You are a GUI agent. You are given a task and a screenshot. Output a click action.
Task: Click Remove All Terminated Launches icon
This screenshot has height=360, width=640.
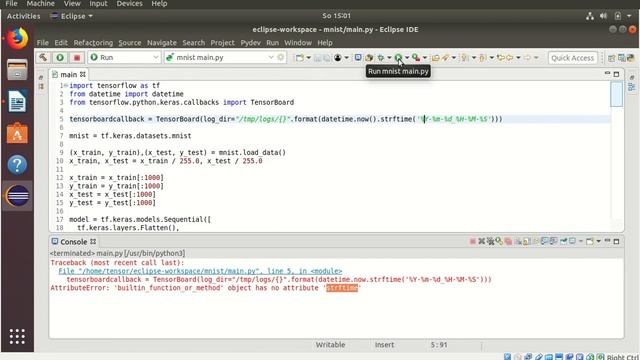491,242
